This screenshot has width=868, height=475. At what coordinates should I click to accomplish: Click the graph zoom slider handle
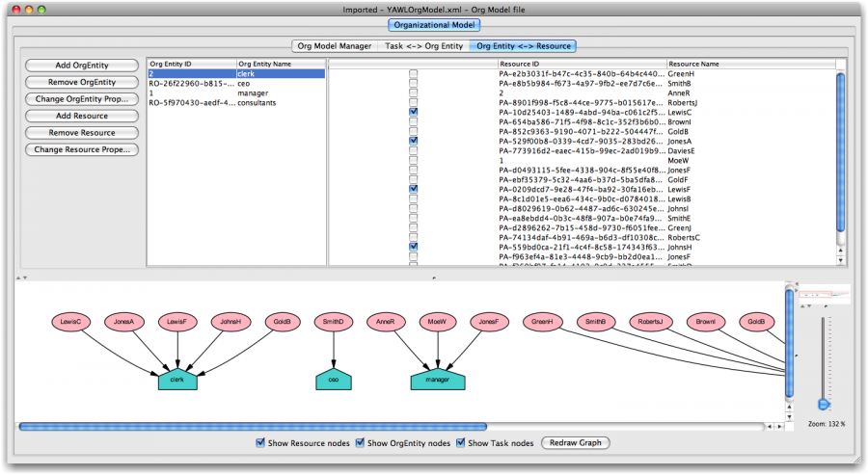tap(823, 404)
